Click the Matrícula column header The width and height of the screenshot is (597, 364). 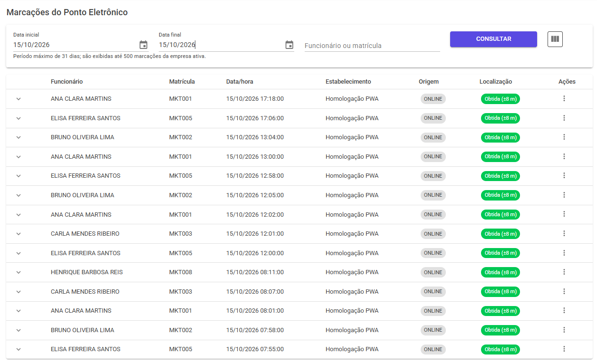182,82
